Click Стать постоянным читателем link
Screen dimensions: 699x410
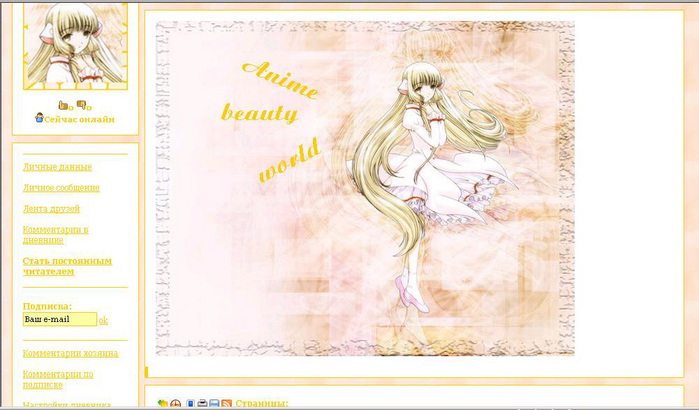[x=67, y=266]
